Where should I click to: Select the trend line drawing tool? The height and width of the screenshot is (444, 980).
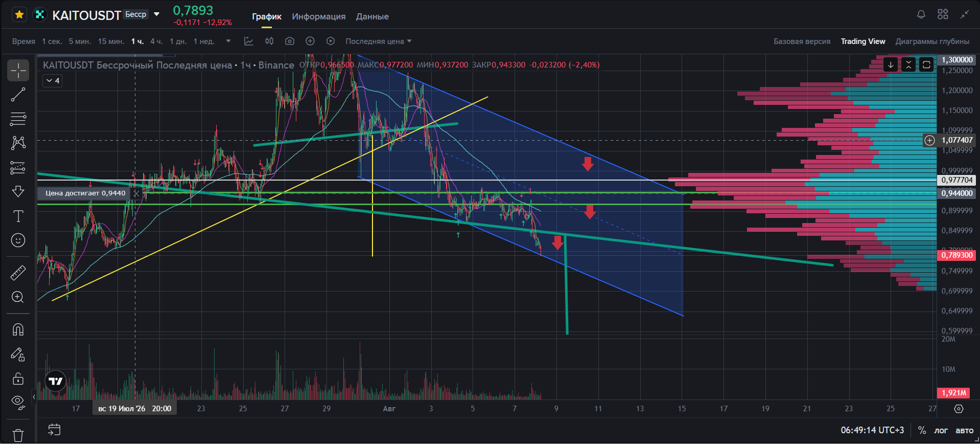pos(18,95)
